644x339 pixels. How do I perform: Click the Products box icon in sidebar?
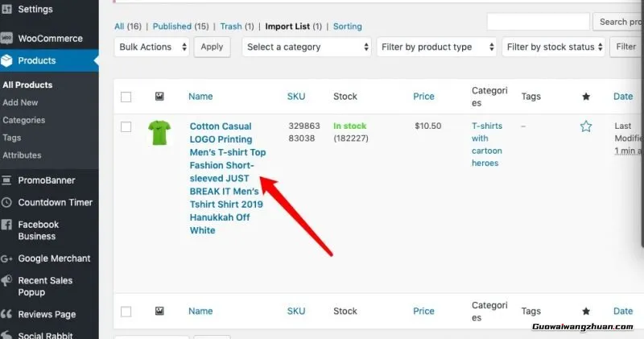(7, 60)
